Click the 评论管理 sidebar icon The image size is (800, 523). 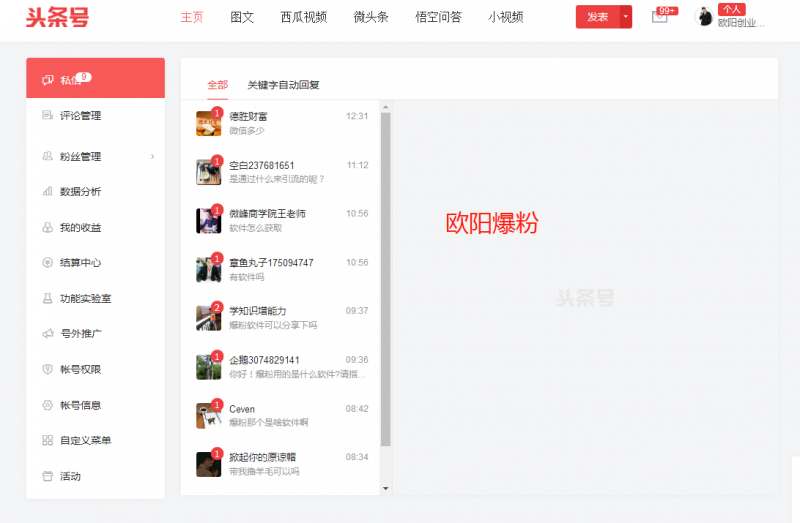[47, 116]
